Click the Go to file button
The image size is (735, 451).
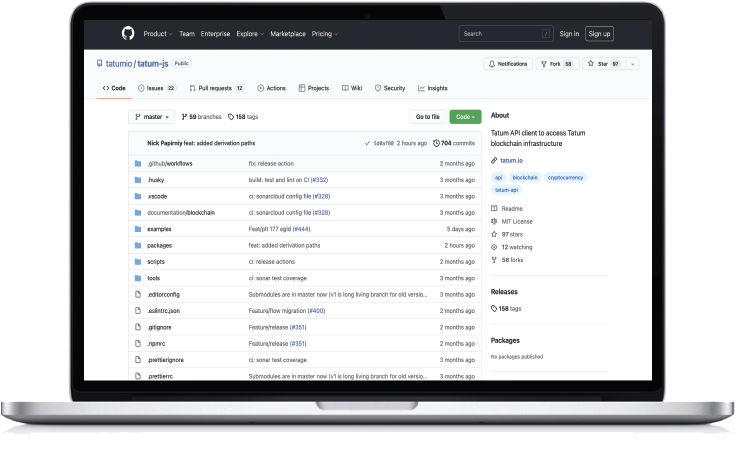428,117
